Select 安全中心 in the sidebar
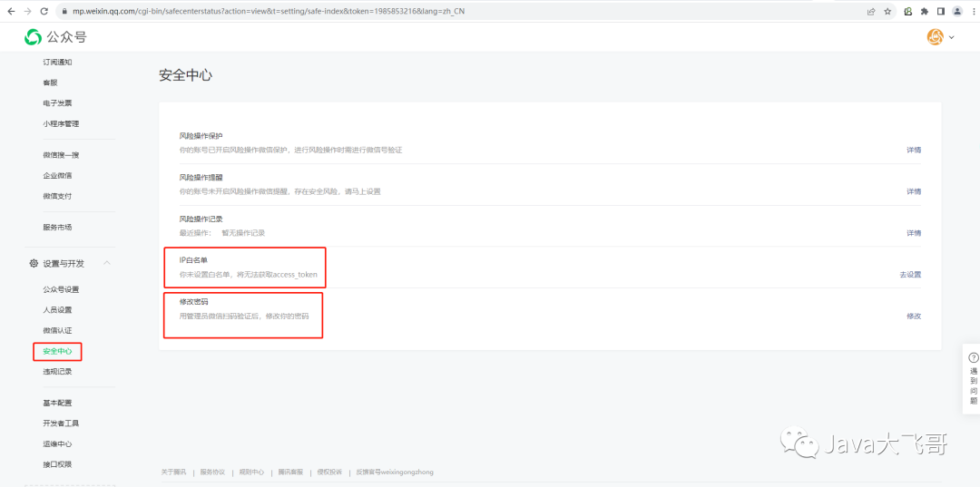This screenshot has width=980, height=487. click(x=57, y=352)
